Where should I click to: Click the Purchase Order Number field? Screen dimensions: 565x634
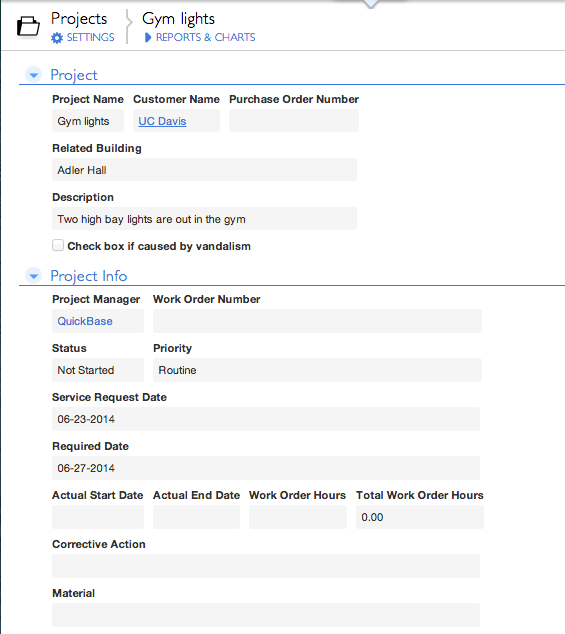pyautogui.click(x=294, y=120)
